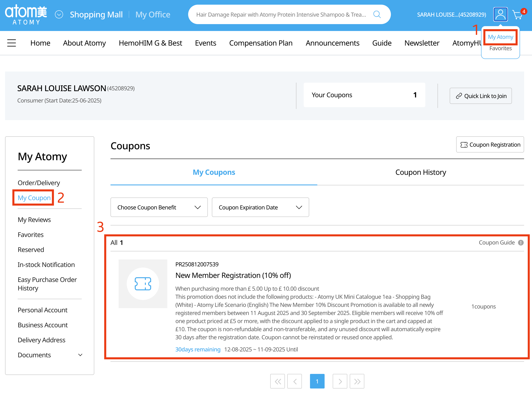Expand the site selector circle arrow

tap(59, 14)
